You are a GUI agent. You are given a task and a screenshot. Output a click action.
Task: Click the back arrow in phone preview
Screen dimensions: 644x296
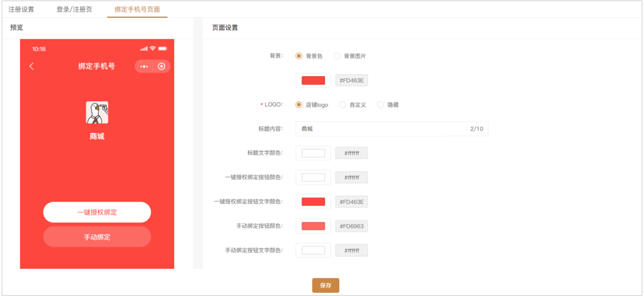click(x=32, y=67)
